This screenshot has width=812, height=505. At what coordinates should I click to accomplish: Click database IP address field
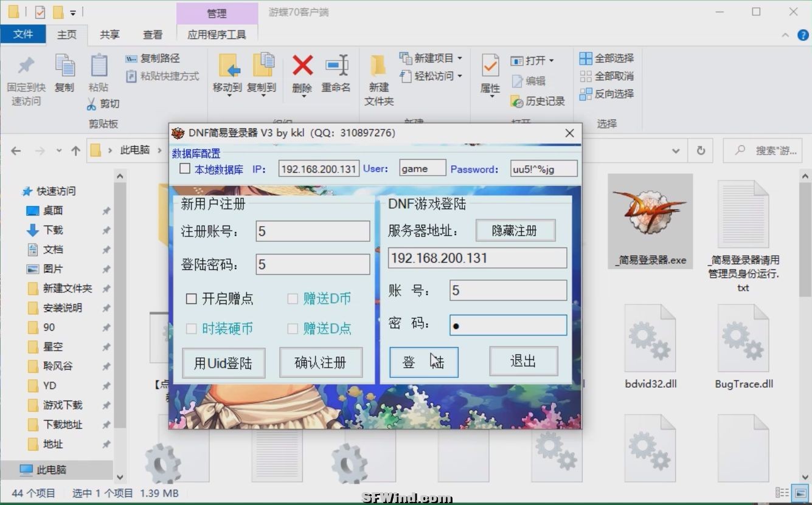[x=319, y=168]
